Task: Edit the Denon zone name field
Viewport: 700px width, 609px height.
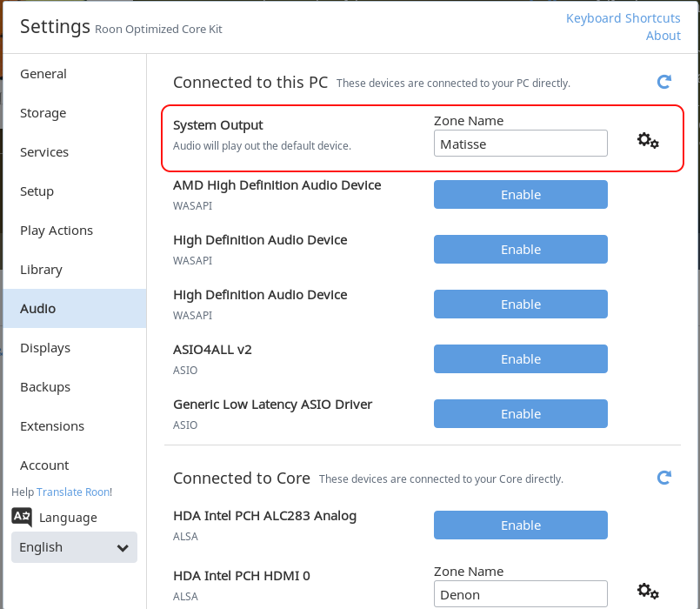Action: tap(521, 594)
